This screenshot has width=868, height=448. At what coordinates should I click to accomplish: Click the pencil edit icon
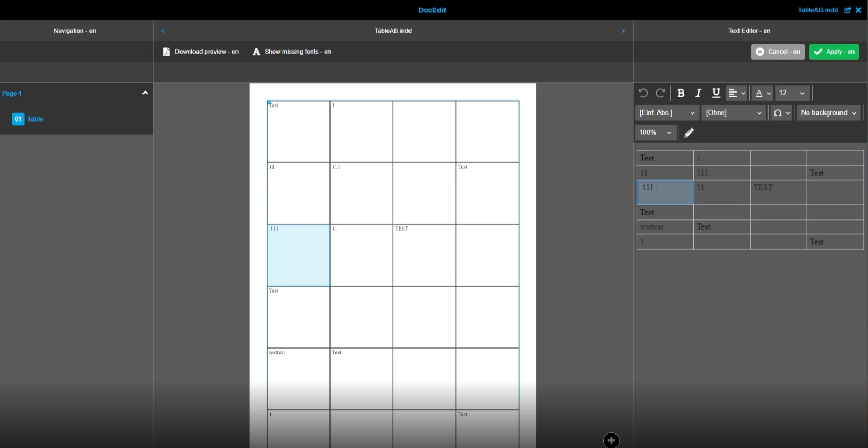click(x=689, y=133)
